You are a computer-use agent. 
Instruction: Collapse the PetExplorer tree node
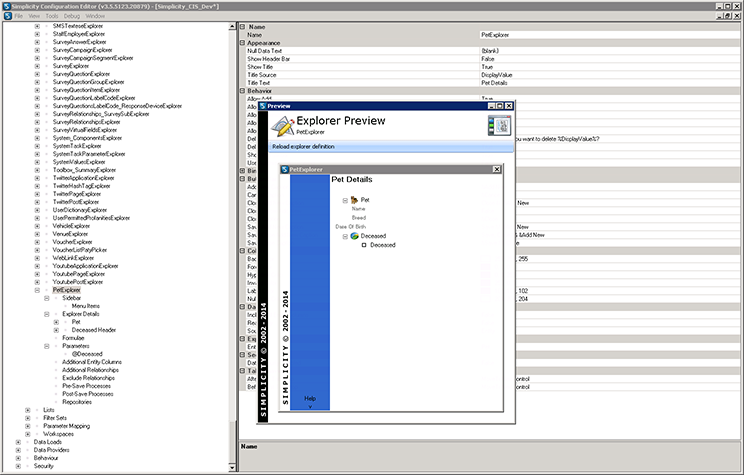37,290
